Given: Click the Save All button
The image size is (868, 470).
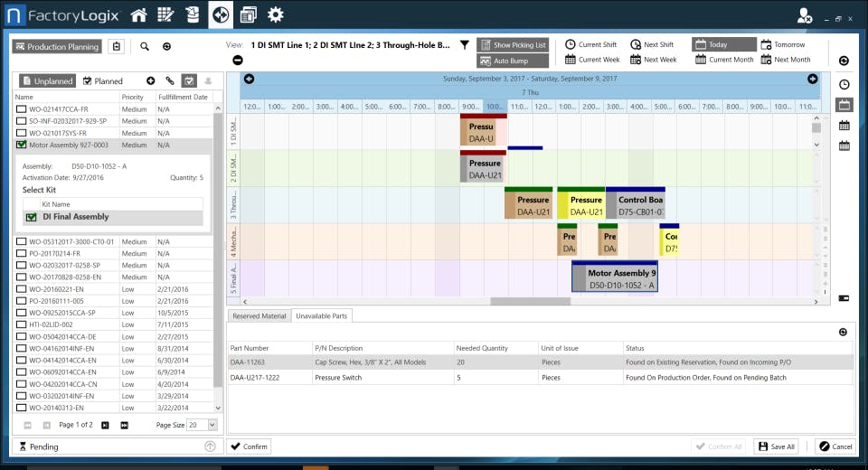Looking at the screenshot, I should (776, 446).
